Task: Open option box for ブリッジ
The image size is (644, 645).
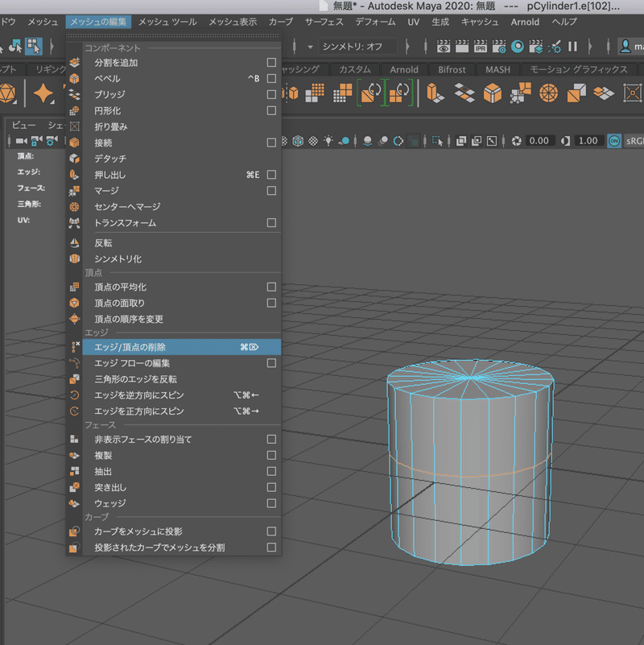Action: click(x=271, y=94)
